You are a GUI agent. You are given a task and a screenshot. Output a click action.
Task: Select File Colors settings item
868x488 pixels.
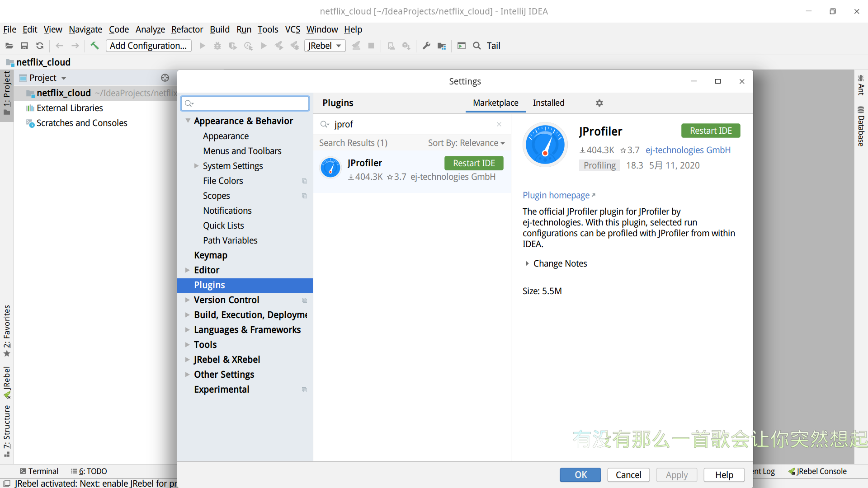[x=223, y=181]
